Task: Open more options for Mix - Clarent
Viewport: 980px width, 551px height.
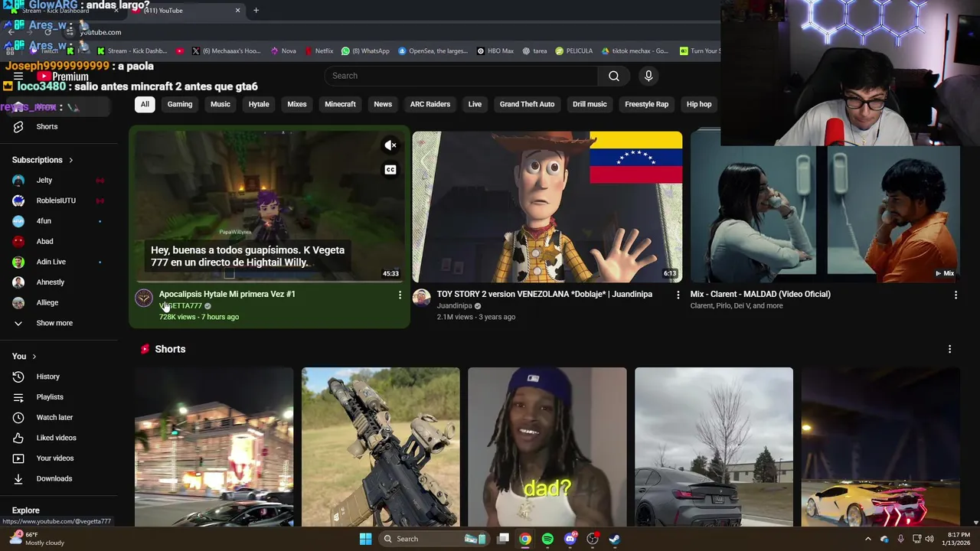Action: coord(955,295)
